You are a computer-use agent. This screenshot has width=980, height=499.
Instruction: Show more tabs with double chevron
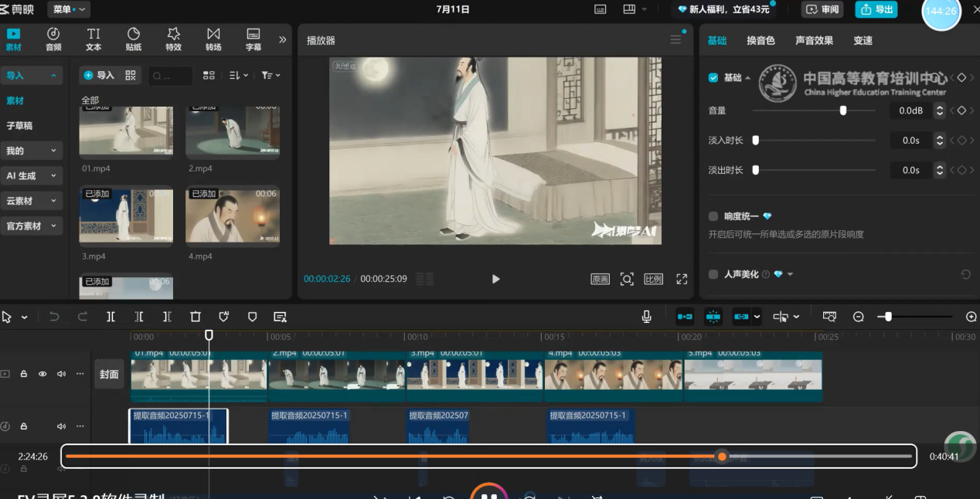click(x=282, y=39)
